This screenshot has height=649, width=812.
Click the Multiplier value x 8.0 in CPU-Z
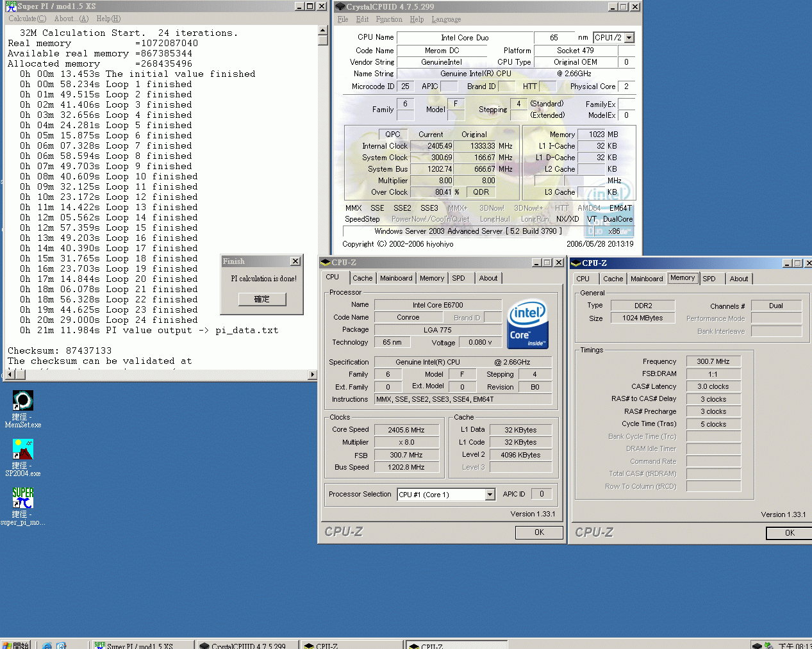click(x=406, y=442)
